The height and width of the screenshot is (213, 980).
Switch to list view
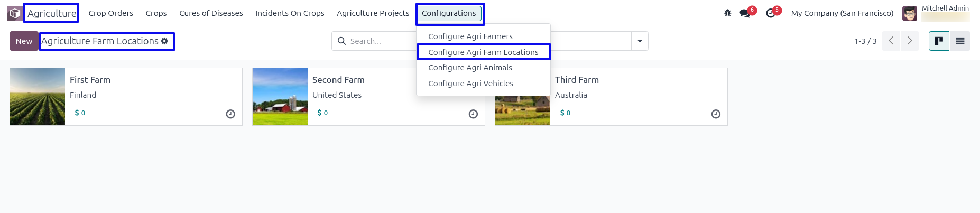pyautogui.click(x=960, y=41)
